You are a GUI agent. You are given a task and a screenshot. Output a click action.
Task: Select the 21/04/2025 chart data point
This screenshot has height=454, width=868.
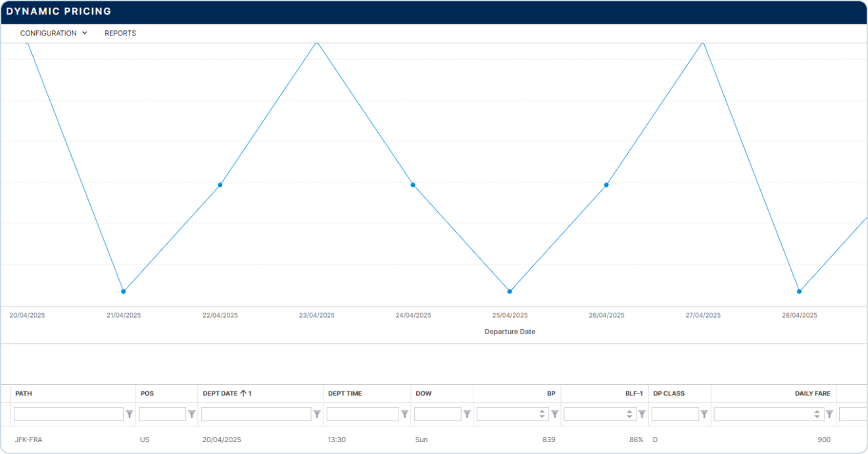123,291
